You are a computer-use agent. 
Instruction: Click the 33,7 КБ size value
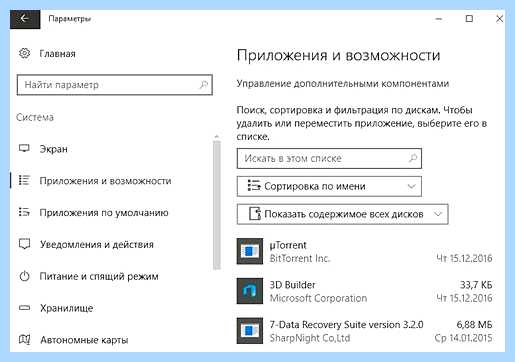pyautogui.click(x=476, y=285)
